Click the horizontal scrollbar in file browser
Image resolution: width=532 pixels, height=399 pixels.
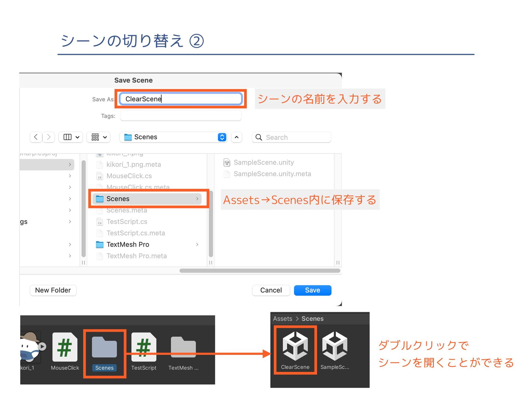pos(260,271)
